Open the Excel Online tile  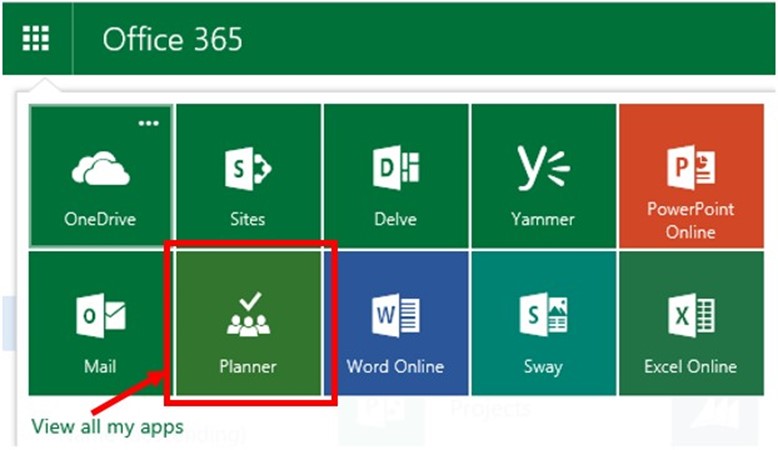(x=691, y=323)
